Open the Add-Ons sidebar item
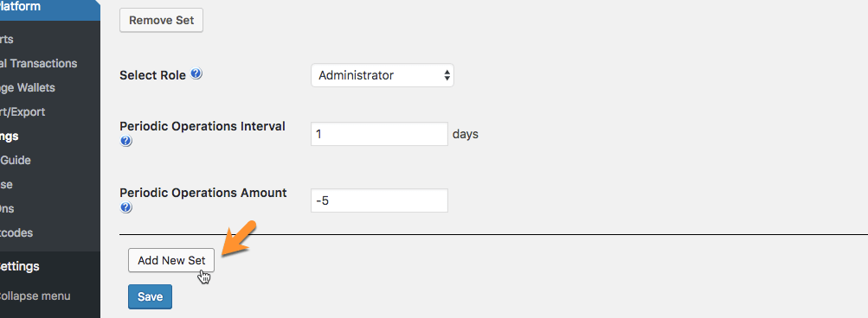 7,208
